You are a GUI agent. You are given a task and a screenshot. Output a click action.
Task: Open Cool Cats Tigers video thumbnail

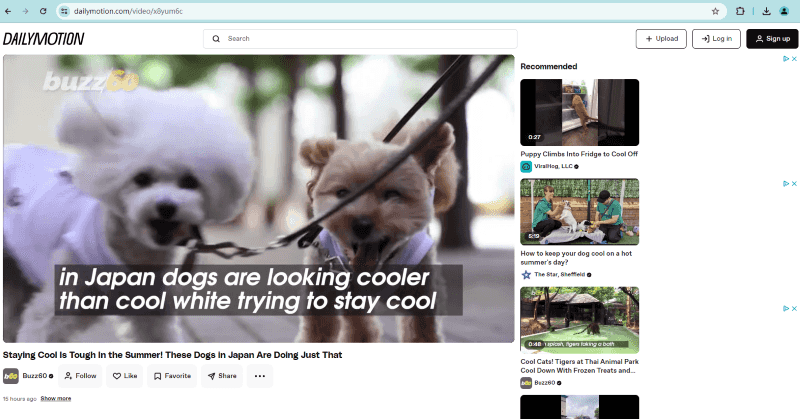pos(580,320)
